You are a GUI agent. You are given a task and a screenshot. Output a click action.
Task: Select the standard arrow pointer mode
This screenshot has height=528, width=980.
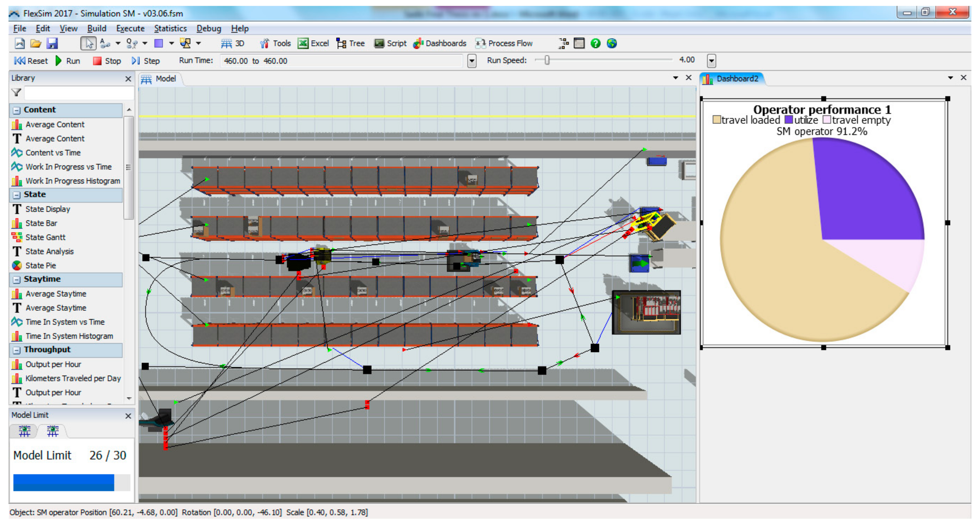88,43
